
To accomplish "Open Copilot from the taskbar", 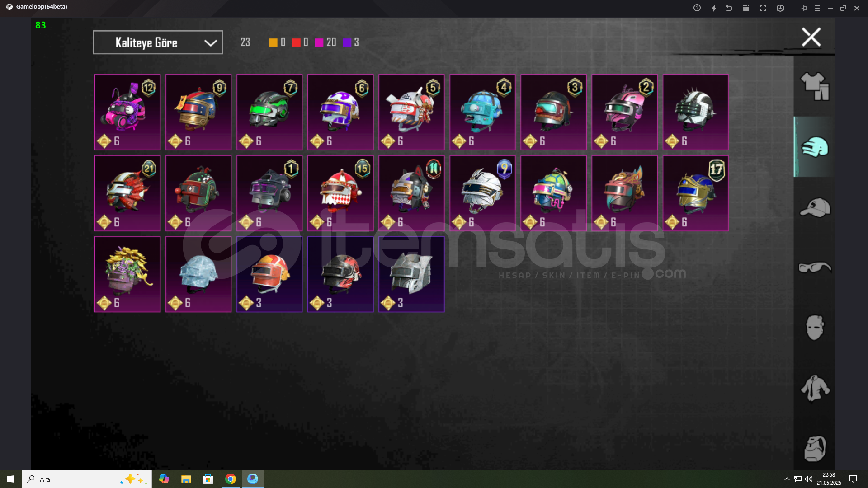I will [x=164, y=479].
